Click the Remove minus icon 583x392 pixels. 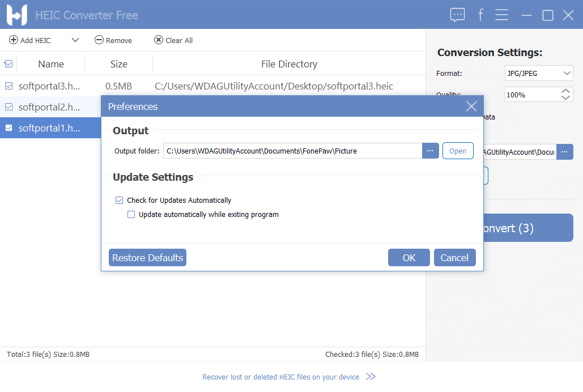tap(99, 40)
